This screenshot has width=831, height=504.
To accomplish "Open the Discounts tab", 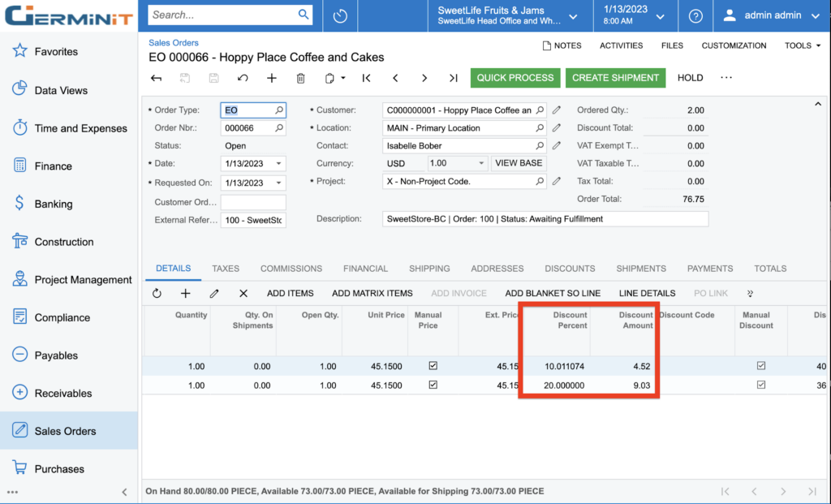I will (x=570, y=269).
